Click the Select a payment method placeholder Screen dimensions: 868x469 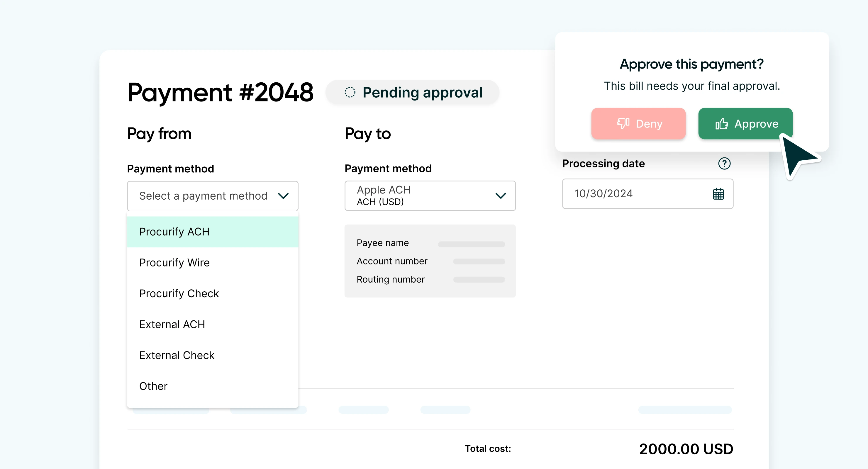pyautogui.click(x=203, y=196)
